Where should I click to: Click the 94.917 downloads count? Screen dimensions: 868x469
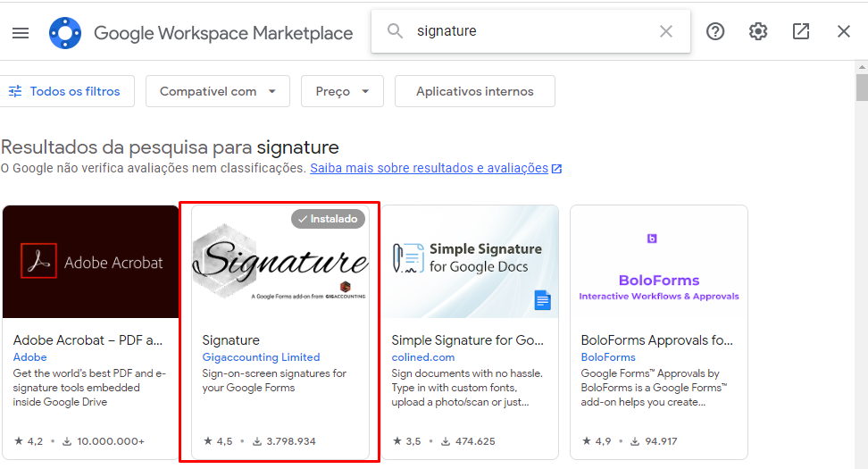pyautogui.click(x=654, y=441)
